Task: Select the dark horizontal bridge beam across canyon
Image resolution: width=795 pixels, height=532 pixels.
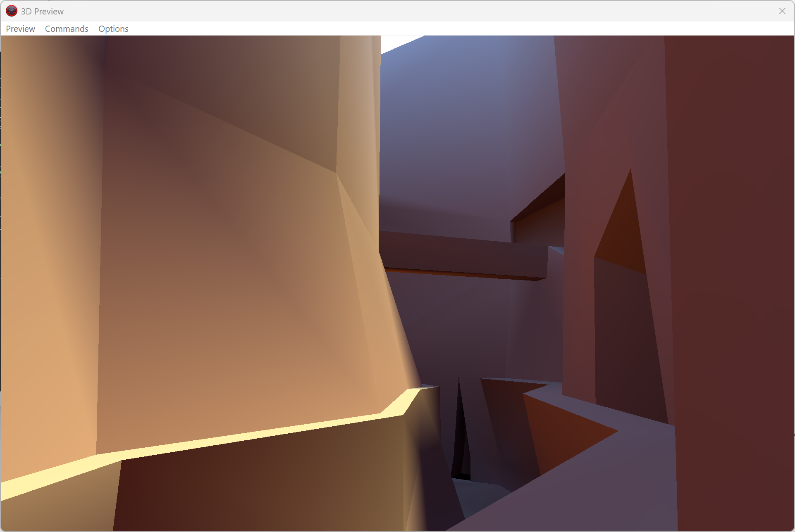Action: pyautogui.click(x=463, y=254)
